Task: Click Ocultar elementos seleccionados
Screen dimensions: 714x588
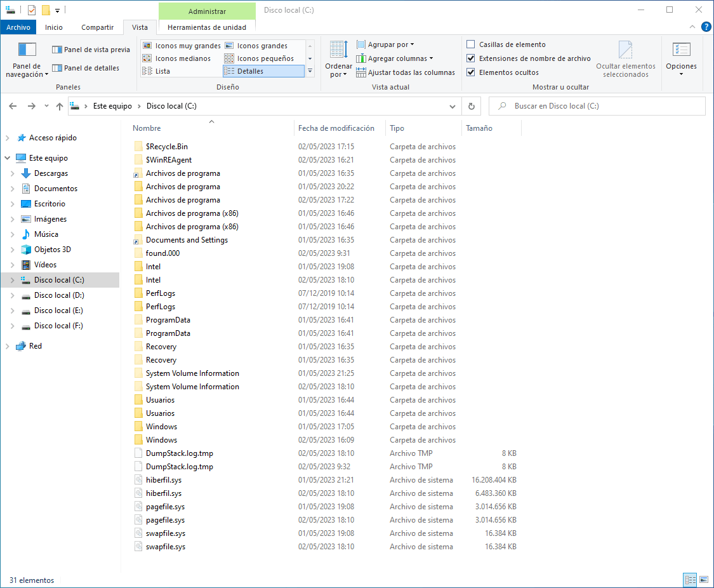Action: click(626, 59)
